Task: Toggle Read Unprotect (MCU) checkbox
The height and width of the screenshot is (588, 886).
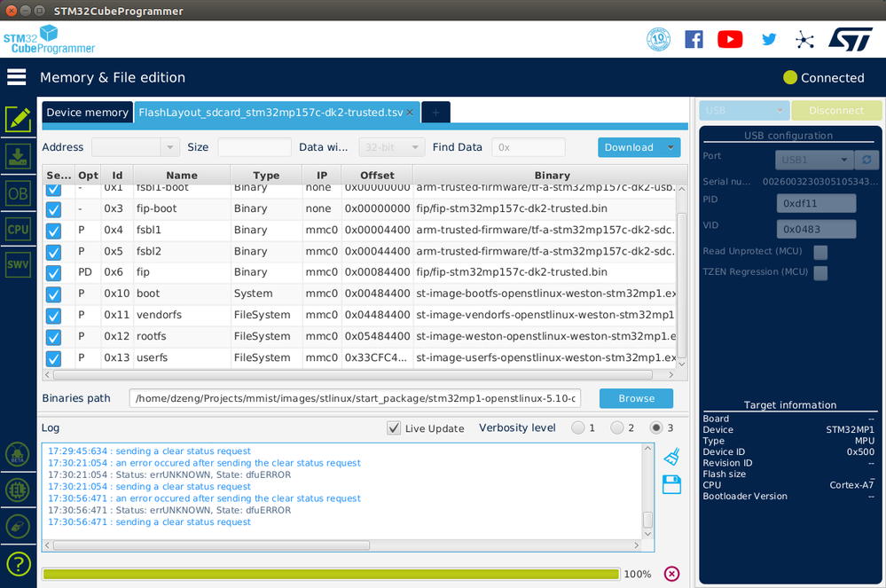Action: coord(820,252)
